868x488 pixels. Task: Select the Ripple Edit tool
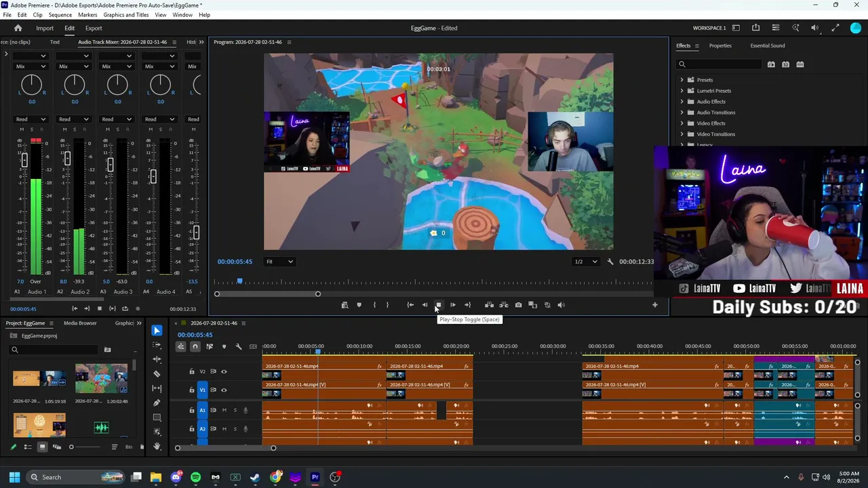tap(157, 359)
